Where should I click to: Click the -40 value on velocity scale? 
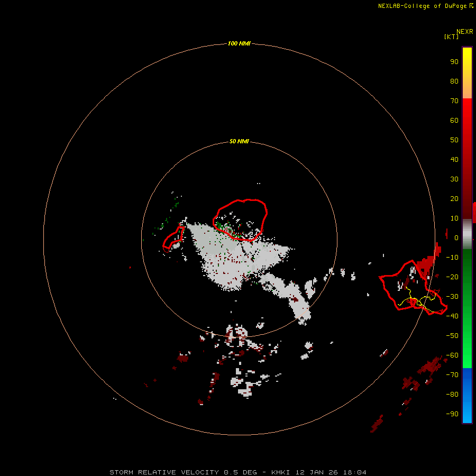point(452,316)
